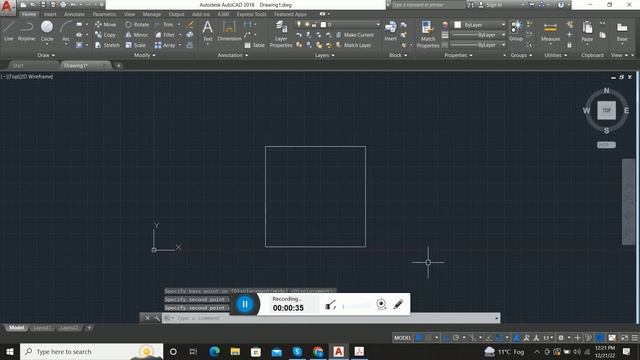Image resolution: width=640 pixels, height=360 pixels.
Task: Activate the Dimension tool
Action: point(229,31)
